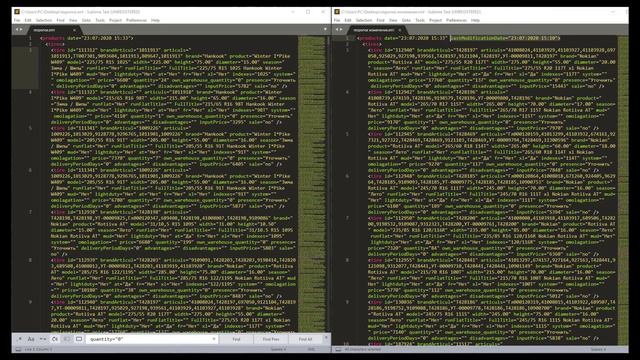Click Sublime Text app icon in left title bar
Viewport: 640px width, 360px height.
click(x=17, y=12)
